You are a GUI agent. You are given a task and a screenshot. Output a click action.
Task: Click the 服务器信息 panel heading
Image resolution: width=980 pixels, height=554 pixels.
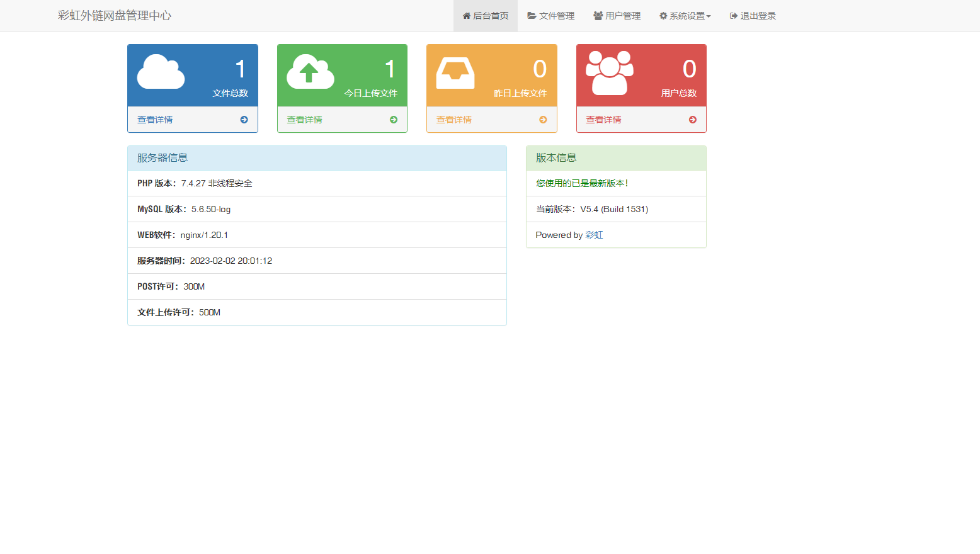click(x=162, y=158)
